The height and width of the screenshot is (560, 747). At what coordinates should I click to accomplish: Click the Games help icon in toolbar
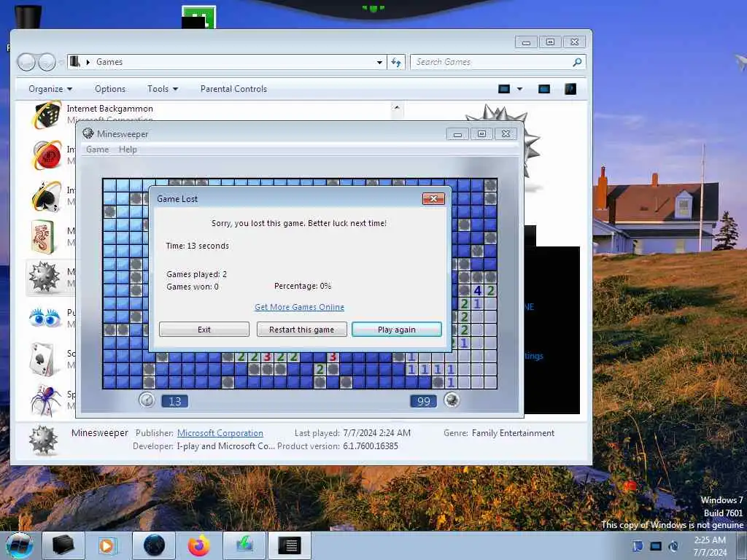[x=570, y=89]
